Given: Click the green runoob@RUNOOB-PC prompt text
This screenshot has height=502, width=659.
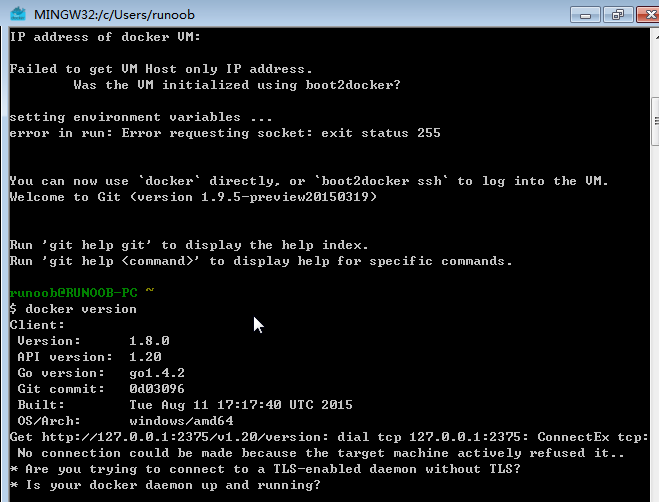Looking at the screenshot, I should [x=75, y=293].
